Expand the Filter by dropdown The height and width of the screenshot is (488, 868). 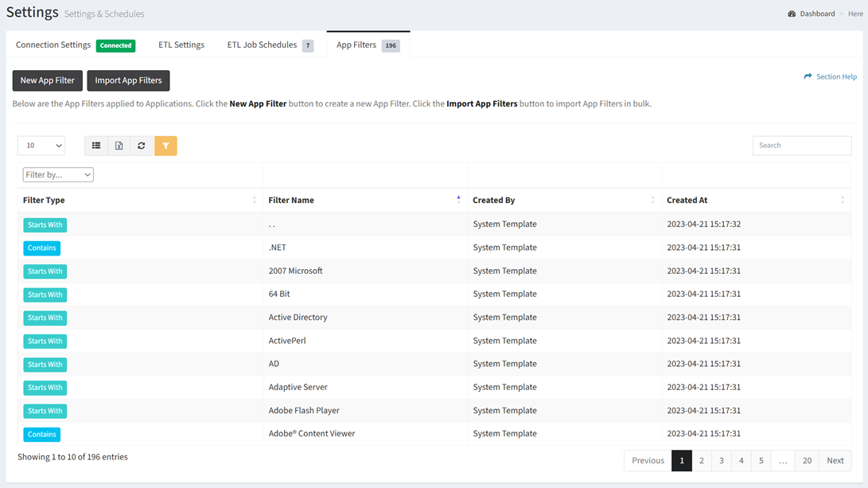tap(58, 174)
